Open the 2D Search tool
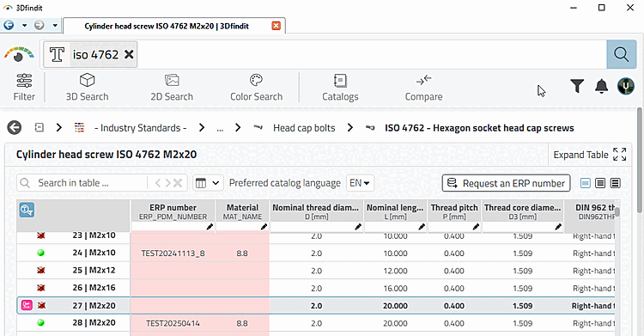Viewport: 644px width, 336px height. point(172,87)
